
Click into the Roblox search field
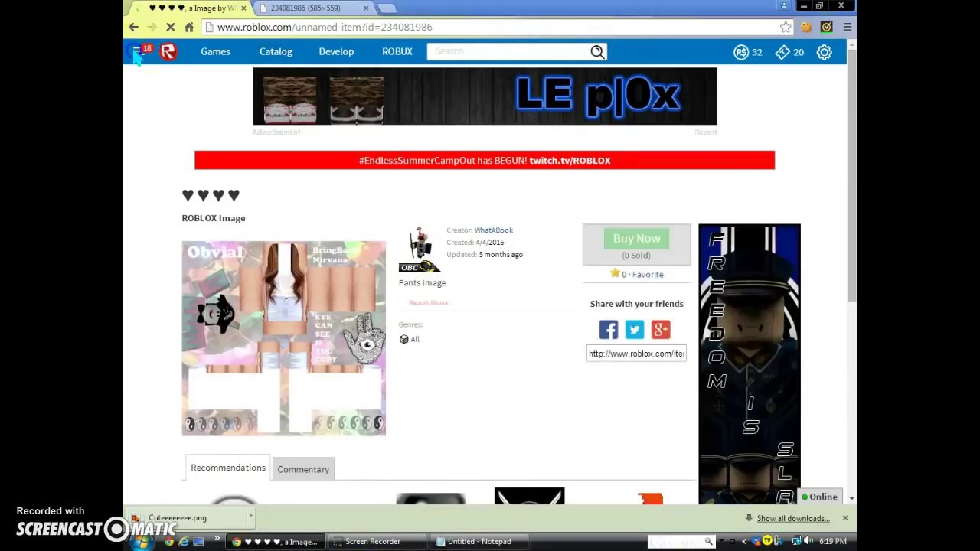pyautogui.click(x=508, y=51)
